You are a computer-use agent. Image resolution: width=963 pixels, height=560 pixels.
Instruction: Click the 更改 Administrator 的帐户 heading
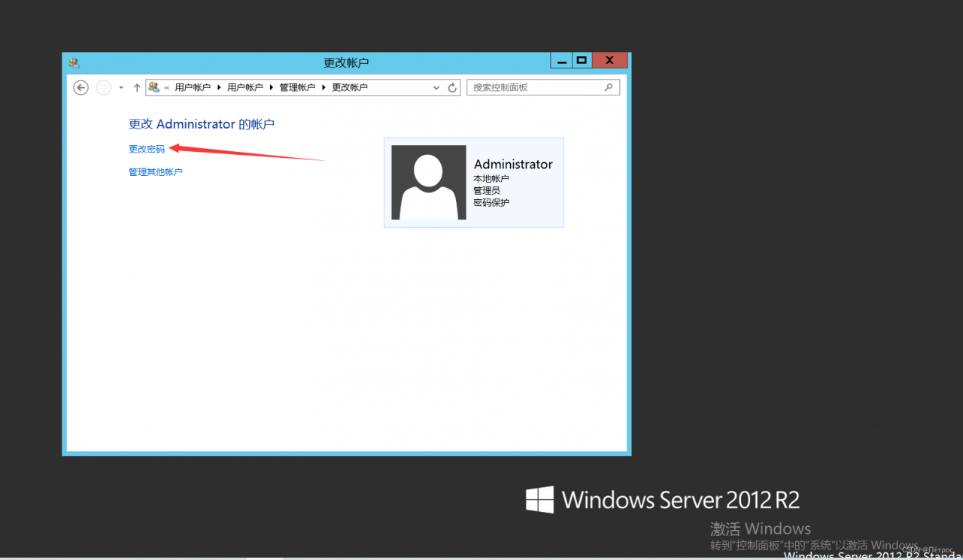click(202, 125)
